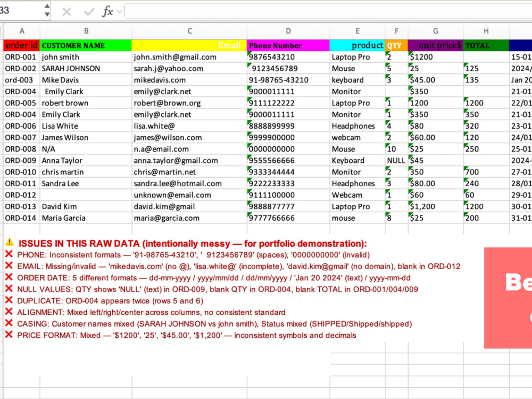Screen dimensions: 532x399
Task: Select cell containing 'john smith'
Action: coord(86,57)
